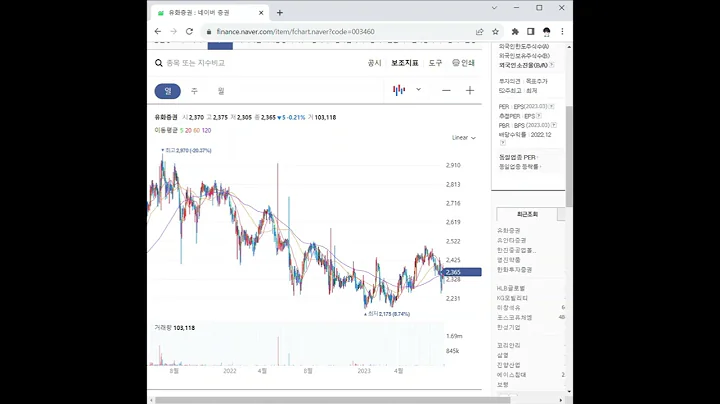
Task: Click the browser forward arrow
Action: [x=174, y=31]
